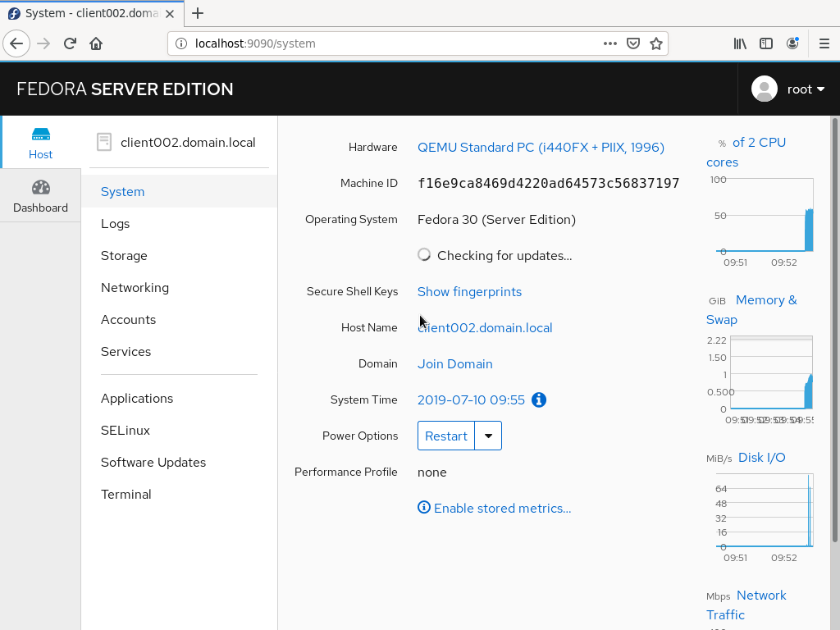This screenshot has height=630, width=840.
Task: Click the Machine ID value
Action: pyautogui.click(x=548, y=183)
